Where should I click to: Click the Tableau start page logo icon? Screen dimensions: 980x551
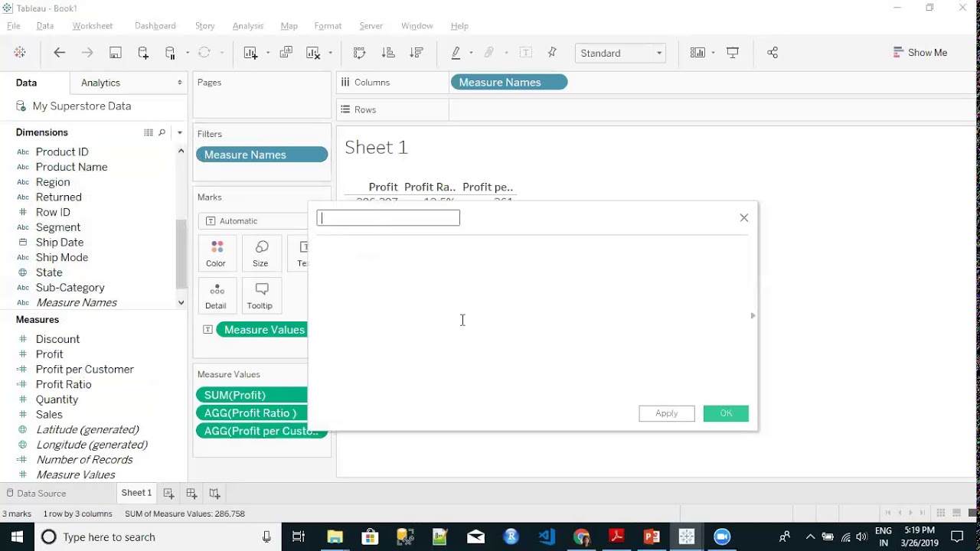coord(20,53)
